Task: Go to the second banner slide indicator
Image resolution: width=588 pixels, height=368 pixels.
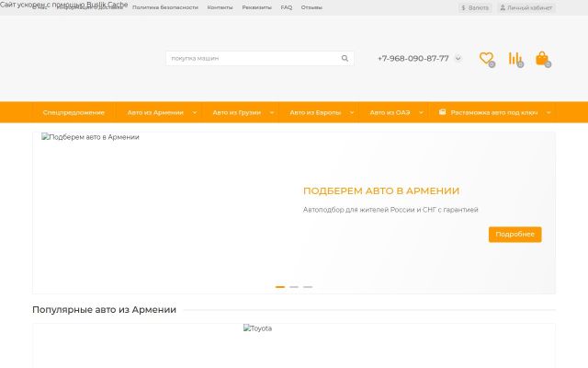Action: pyautogui.click(x=294, y=287)
